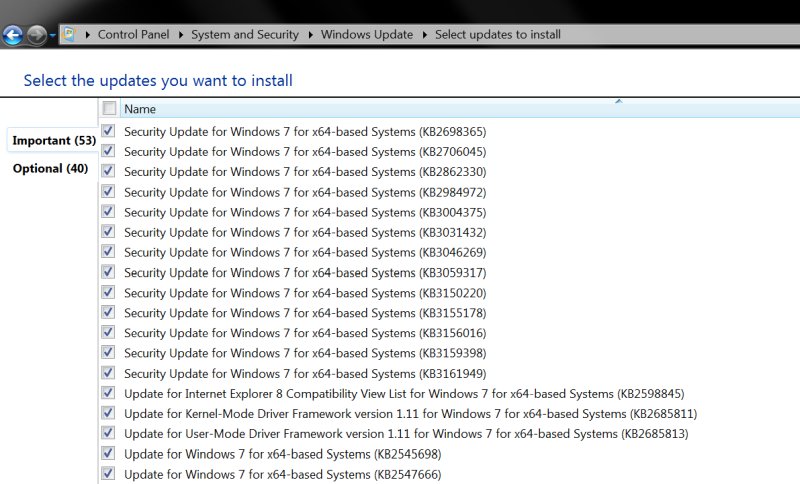The width and height of the screenshot is (800, 484).
Task: Uncheck update KB3156016
Action: [x=108, y=332]
